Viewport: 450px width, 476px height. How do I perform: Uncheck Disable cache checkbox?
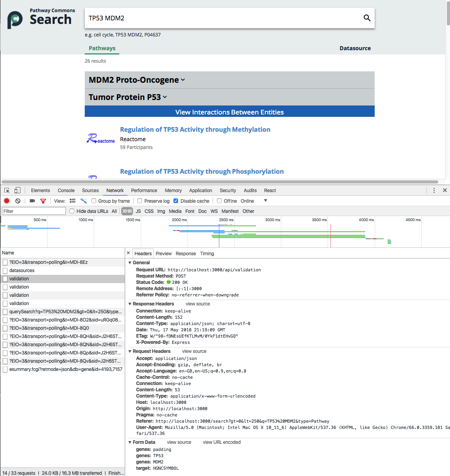(176, 201)
